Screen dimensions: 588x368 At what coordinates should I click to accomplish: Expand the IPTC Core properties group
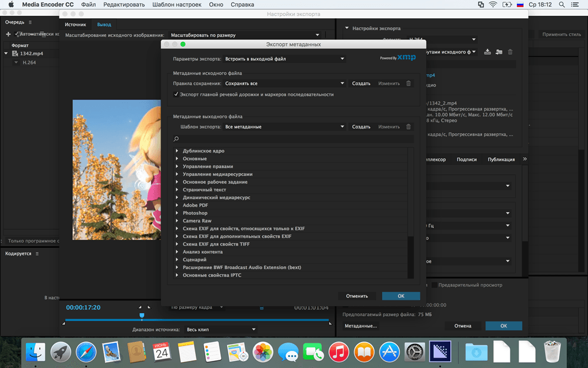pyautogui.click(x=177, y=275)
